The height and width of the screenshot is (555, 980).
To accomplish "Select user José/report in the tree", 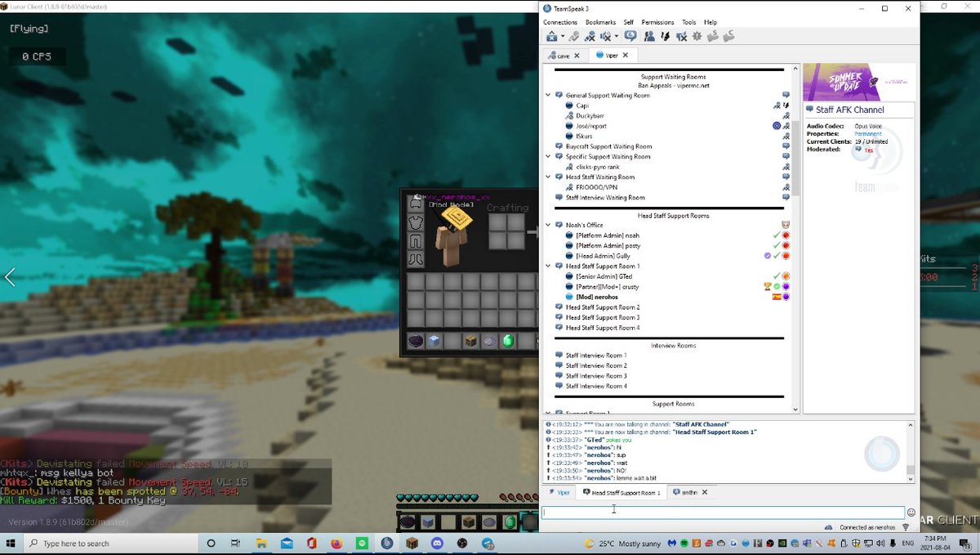I will pos(591,126).
